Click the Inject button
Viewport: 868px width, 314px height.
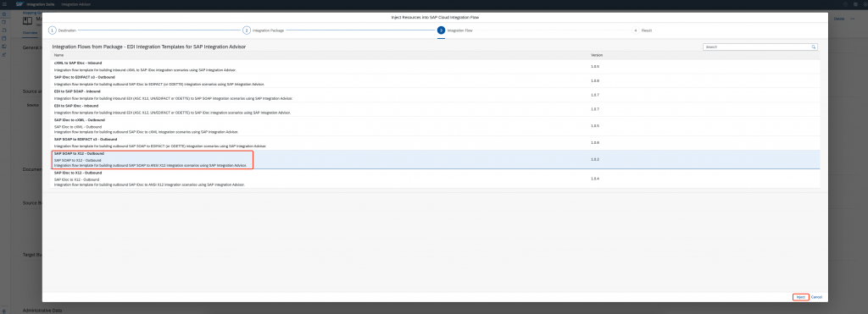pyautogui.click(x=800, y=297)
